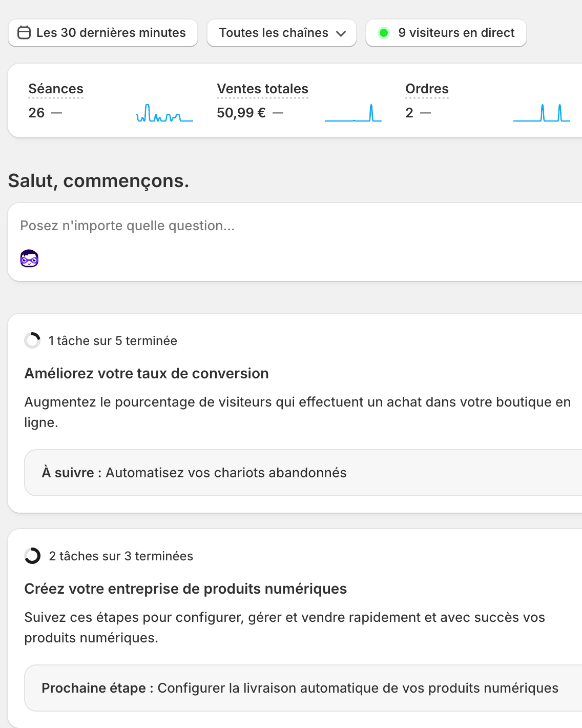The height and width of the screenshot is (728, 582).
Task: Click the digital products progress ring
Action: coord(32,556)
